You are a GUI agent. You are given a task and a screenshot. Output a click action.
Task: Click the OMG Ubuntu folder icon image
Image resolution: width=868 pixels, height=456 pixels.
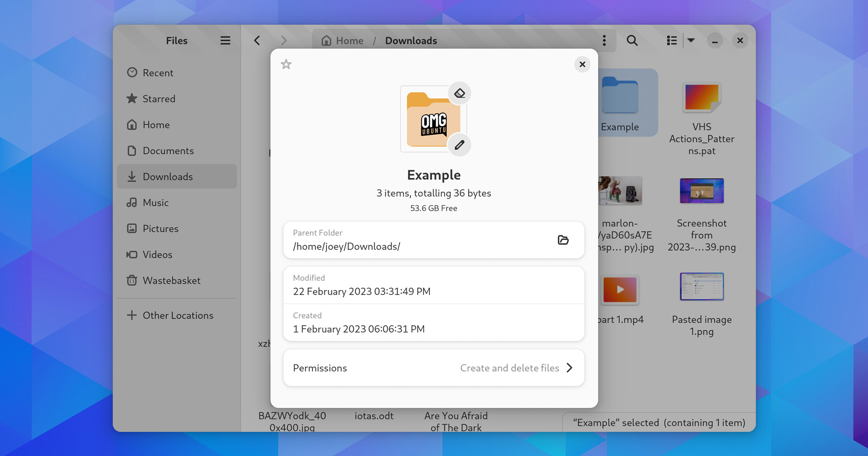pos(433,119)
